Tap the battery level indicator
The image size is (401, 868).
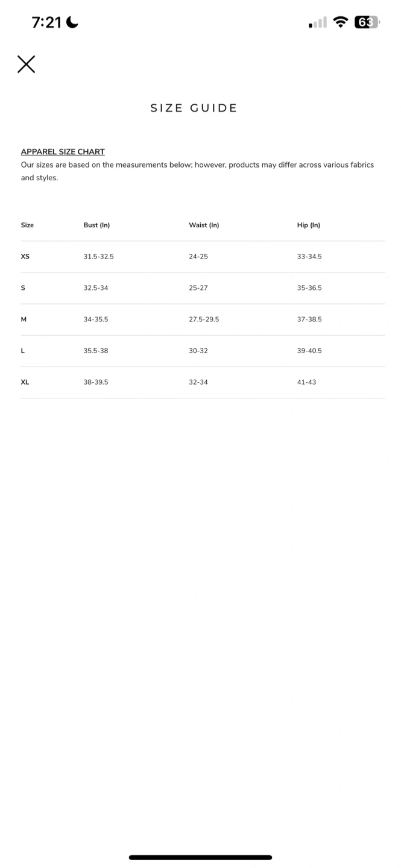(x=367, y=23)
